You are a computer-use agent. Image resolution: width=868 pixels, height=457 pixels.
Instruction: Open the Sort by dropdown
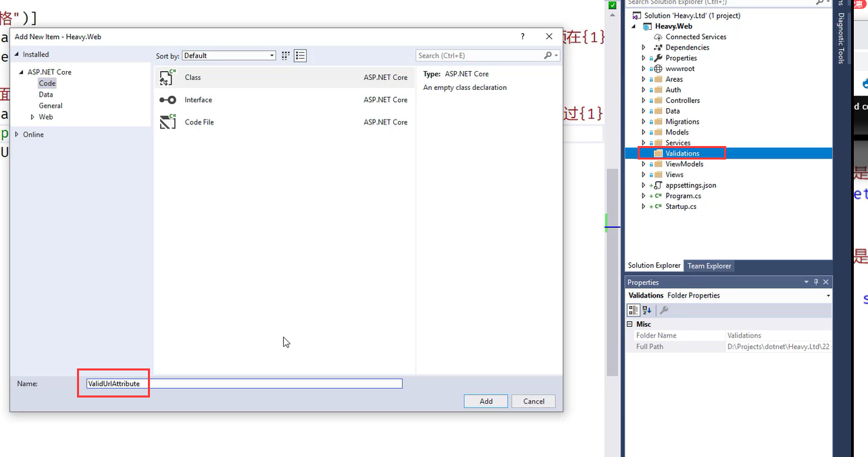coord(229,55)
